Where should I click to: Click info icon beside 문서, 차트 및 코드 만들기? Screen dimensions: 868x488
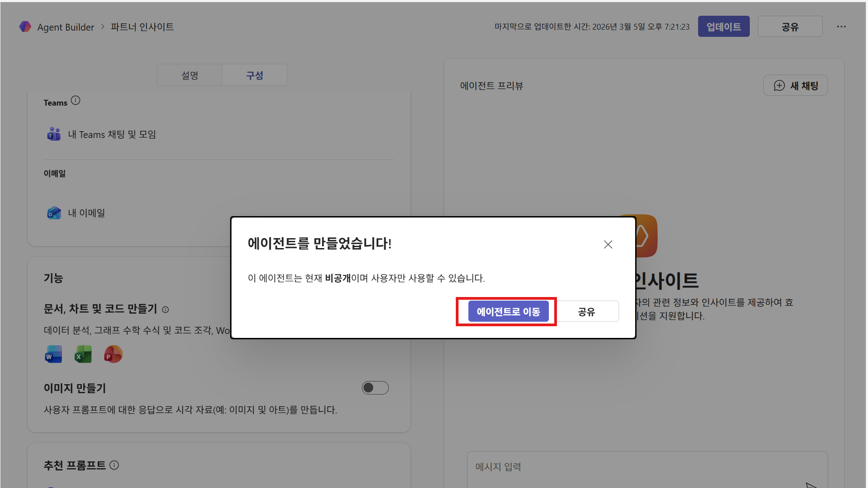tap(165, 310)
